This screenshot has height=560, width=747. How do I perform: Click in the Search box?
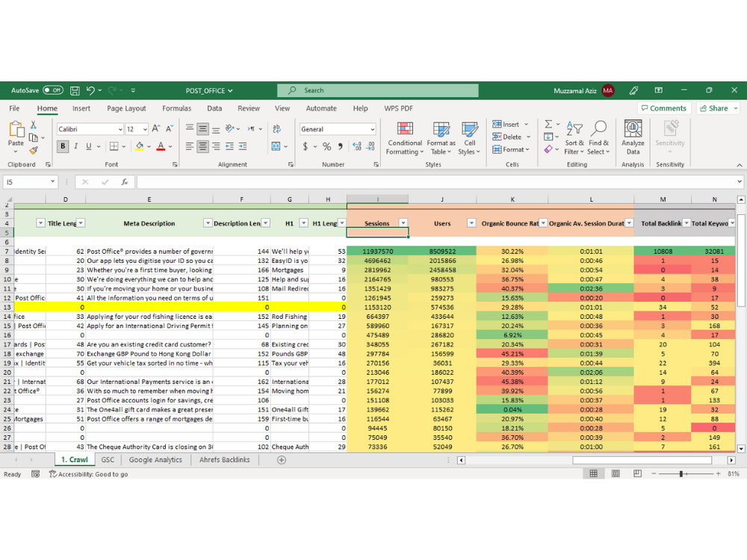[378, 90]
